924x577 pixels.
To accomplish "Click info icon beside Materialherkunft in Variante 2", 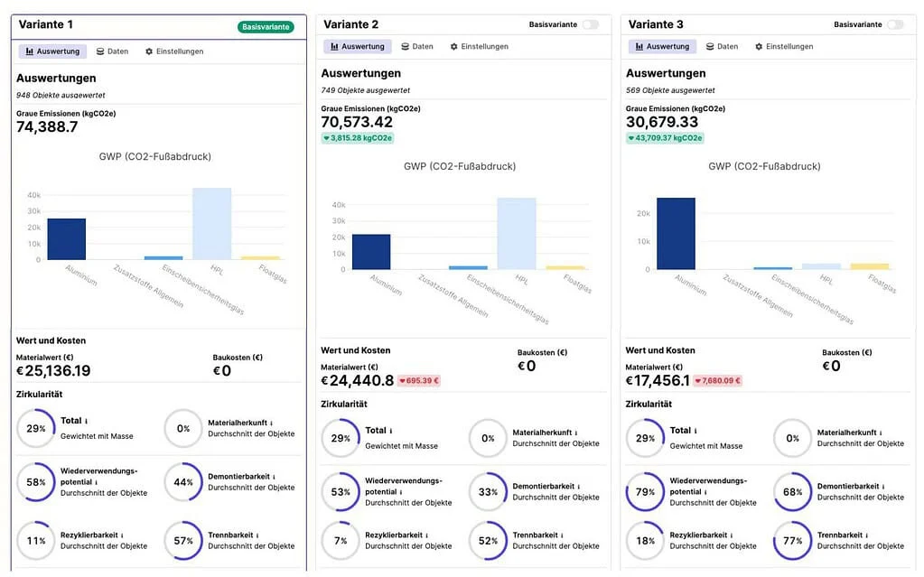I will click(x=576, y=433).
